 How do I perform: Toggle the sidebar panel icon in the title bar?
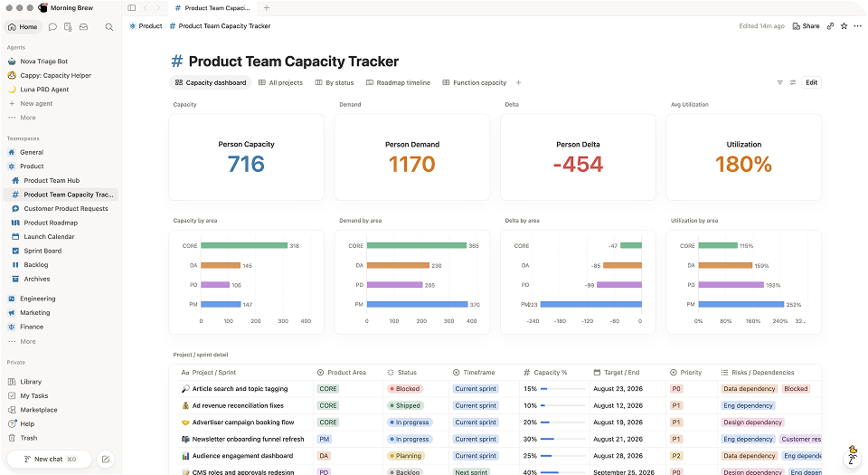pos(131,8)
